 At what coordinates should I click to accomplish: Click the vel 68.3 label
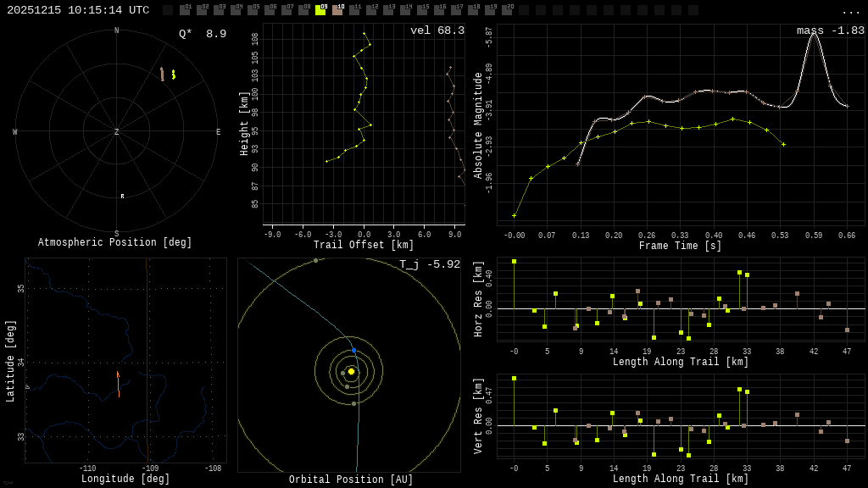tap(437, 30)
